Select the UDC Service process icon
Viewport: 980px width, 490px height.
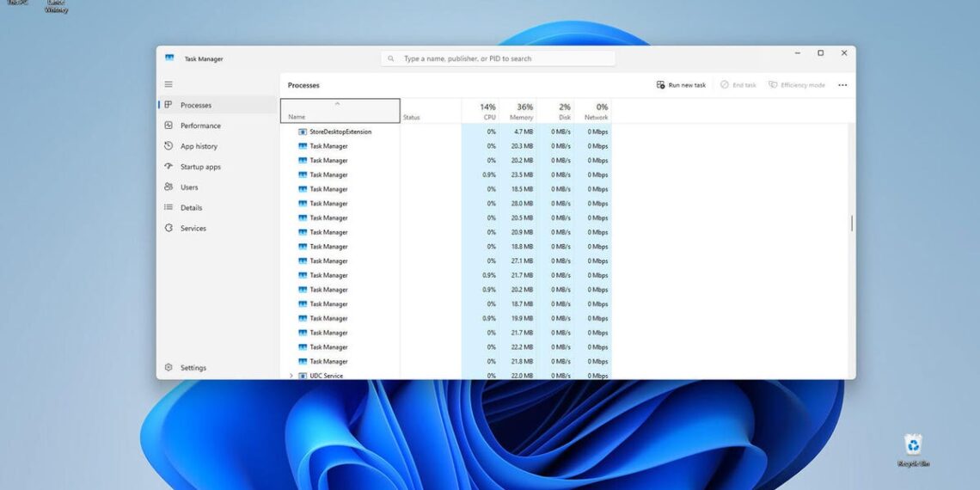click(x=303, y=376)
